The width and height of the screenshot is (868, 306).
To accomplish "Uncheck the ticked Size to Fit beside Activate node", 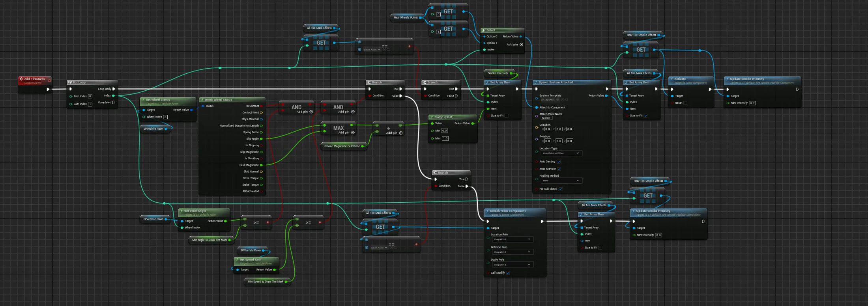I will point(645,116).
